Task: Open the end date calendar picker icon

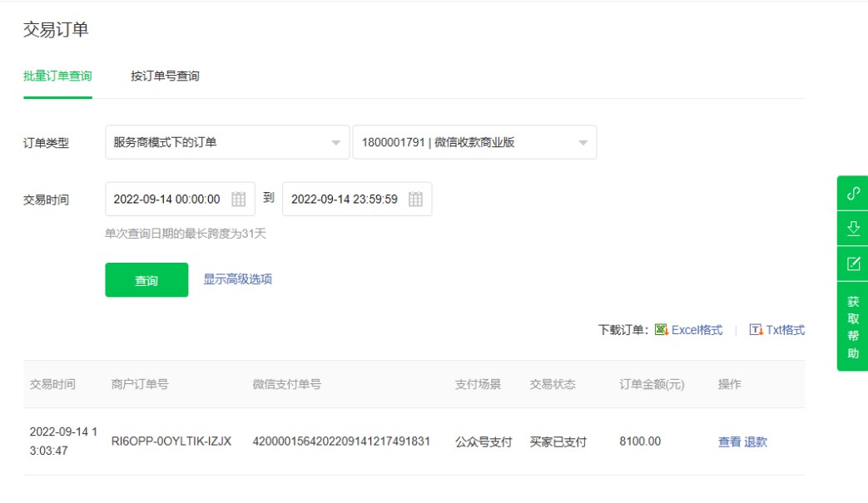Action: click(x=416, y=200)
